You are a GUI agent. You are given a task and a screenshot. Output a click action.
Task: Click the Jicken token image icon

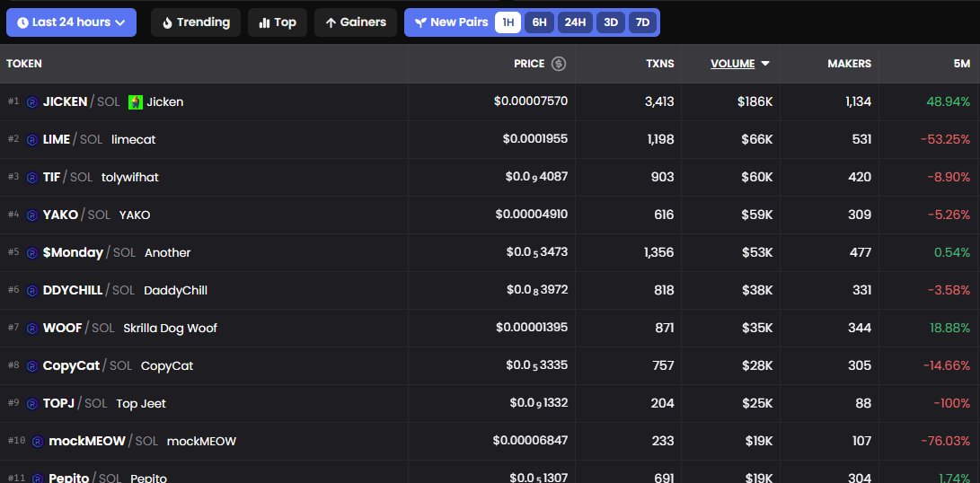tap(136, 101)
